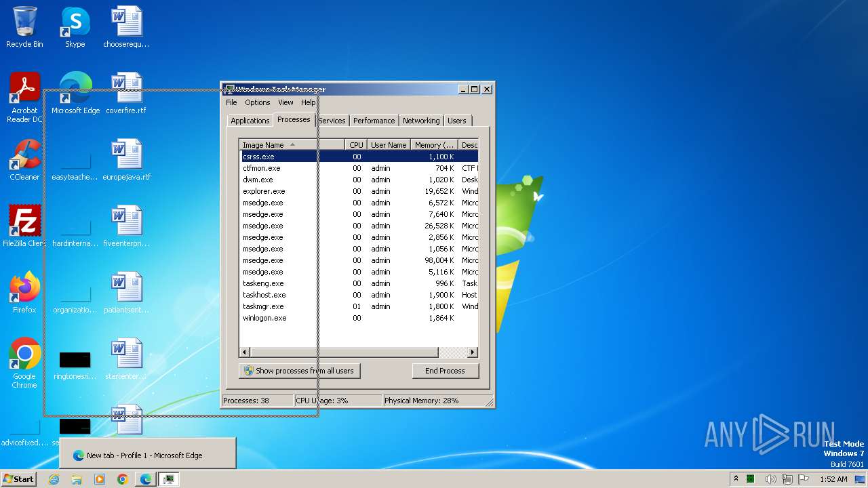Open Windows Explorer from the taskbar

(77, 479)
